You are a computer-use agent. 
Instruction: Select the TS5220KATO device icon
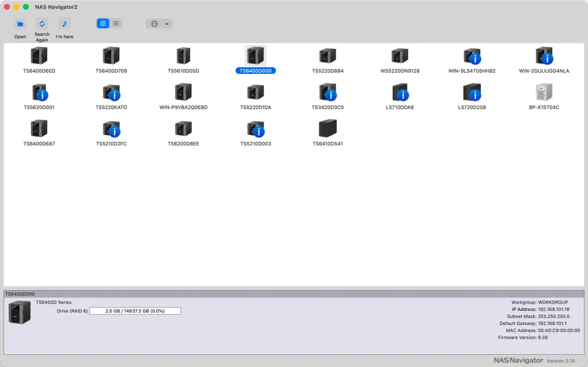pyautogui.click(x=112, y=92)
